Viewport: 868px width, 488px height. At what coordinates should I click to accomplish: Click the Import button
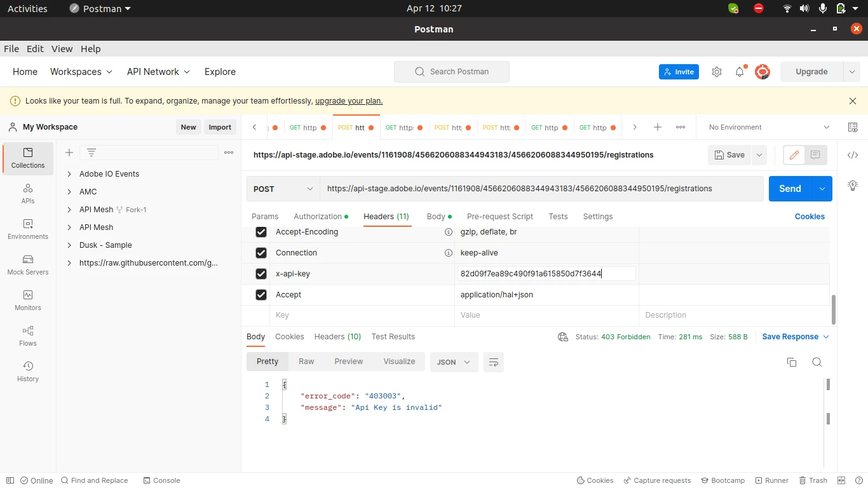pos(220,127)
